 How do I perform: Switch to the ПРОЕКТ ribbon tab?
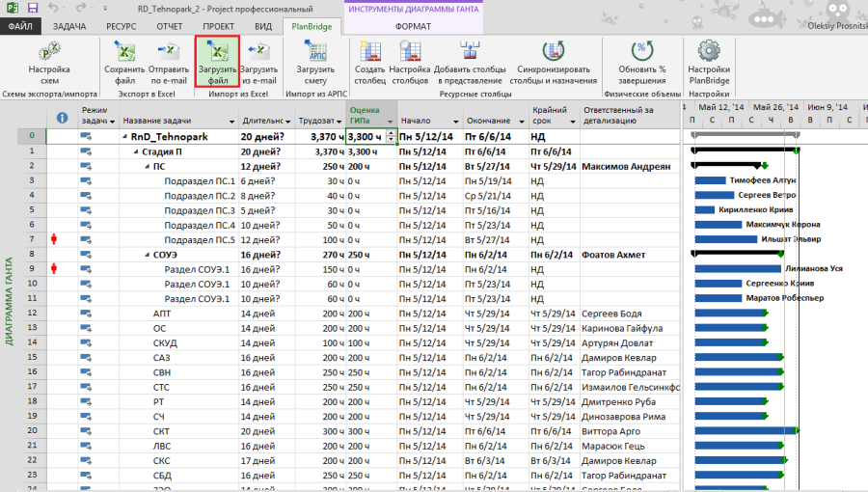tap(218, 26)
